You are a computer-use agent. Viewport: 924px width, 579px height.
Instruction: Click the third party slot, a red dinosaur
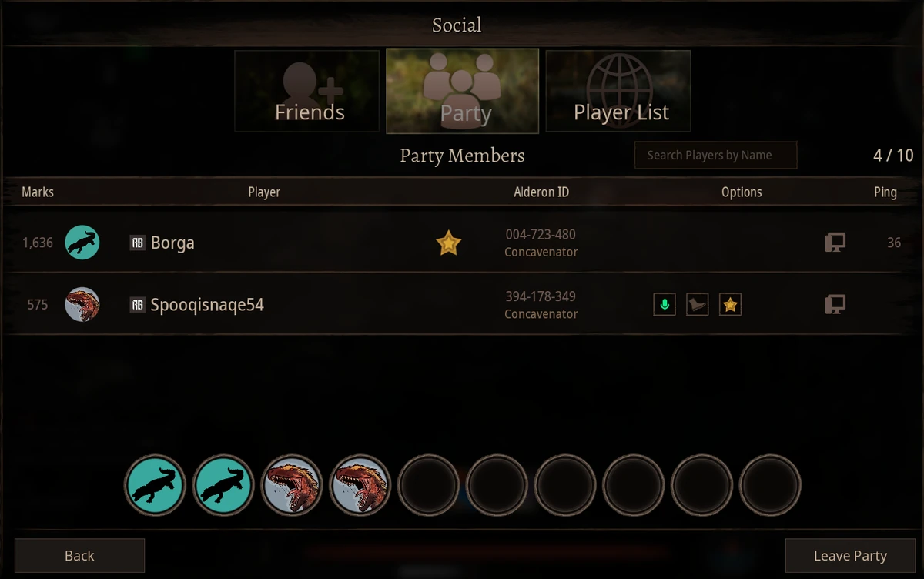coord(292,485)
